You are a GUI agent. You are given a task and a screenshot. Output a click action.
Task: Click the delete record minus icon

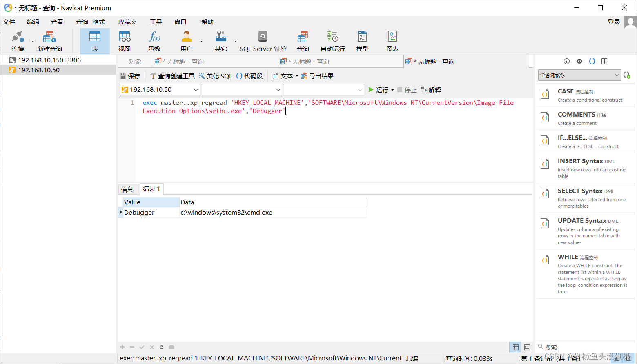coord(132,347)
